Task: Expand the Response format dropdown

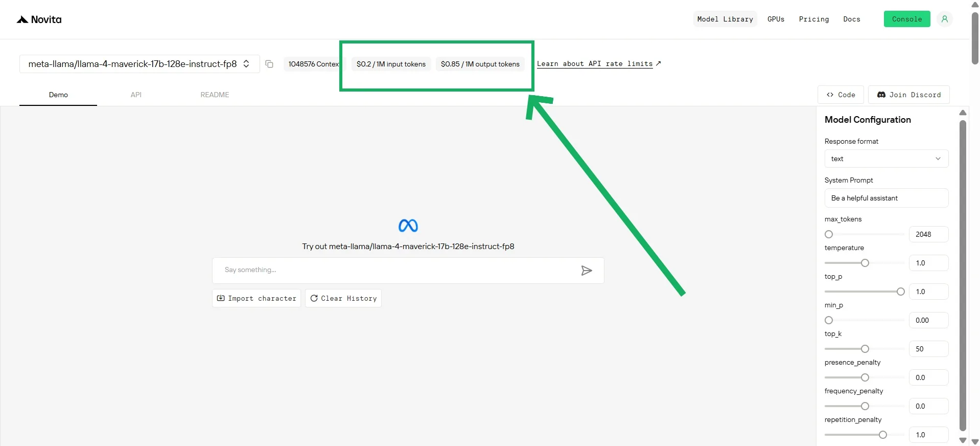Action: (886, 159)
